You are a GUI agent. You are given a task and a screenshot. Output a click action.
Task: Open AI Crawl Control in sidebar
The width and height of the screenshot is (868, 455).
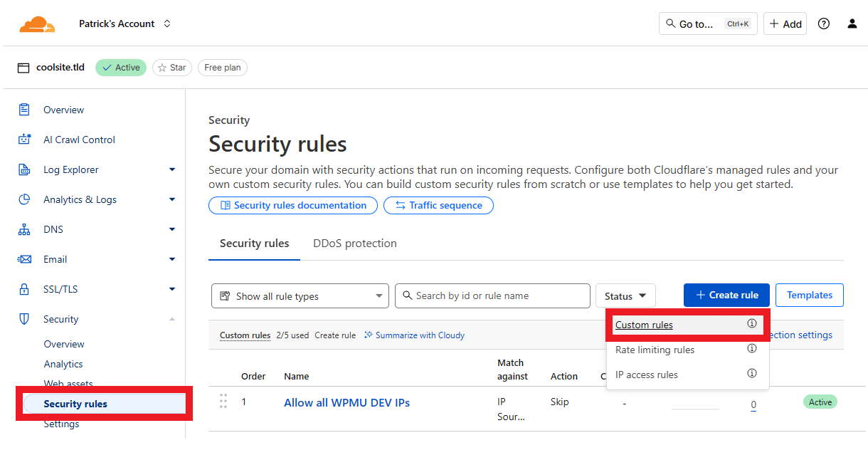click(79, 140)
